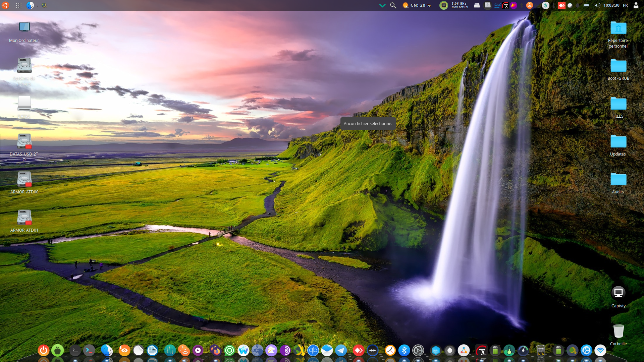This screenshot has height=362, width=644.
Task: Click the weather indicator CN: 28 %
Action: [417, 5]
